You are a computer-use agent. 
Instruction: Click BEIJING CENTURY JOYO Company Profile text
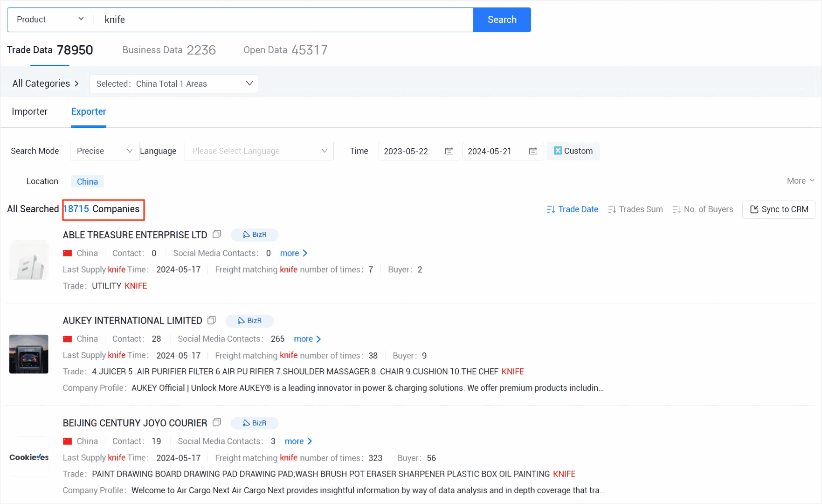(x=368, y=490)
